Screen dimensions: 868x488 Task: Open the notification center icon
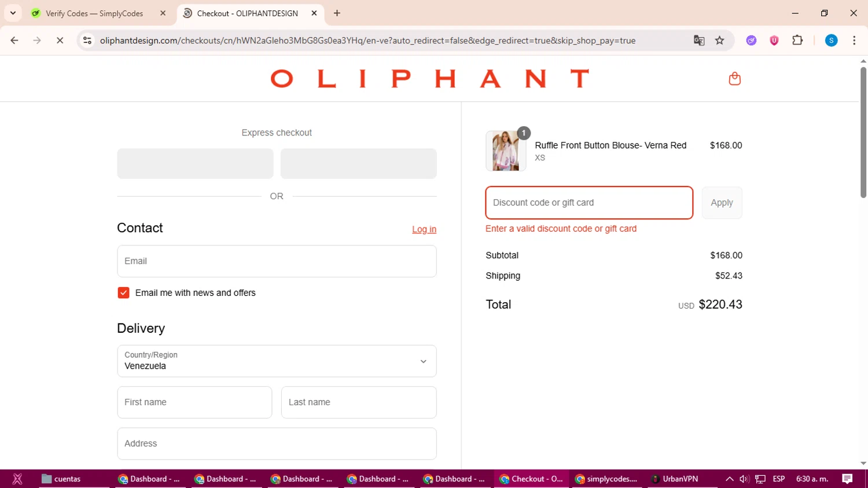(x=847, y=479)
